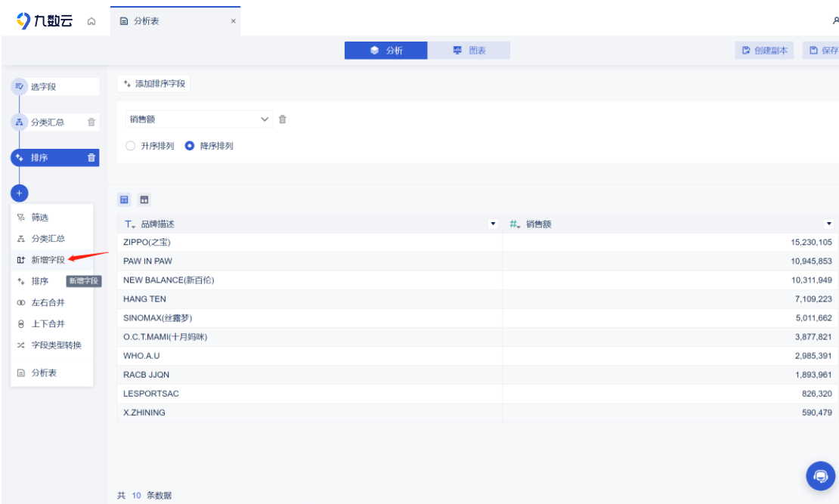The width and height of the screenshot is (839, 504).
Task: Open the customer support chat bubble
Action: coord(820,475)
